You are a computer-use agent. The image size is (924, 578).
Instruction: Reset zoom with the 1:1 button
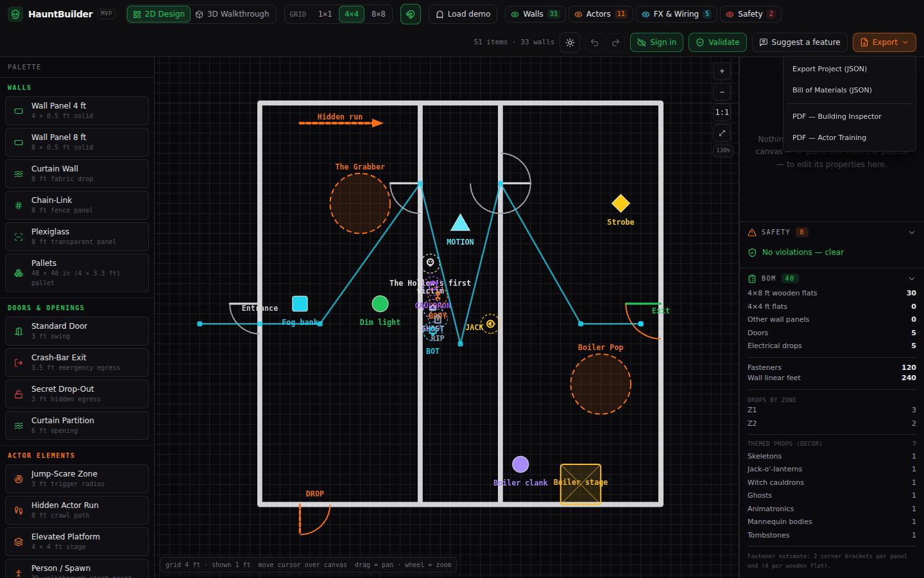[x=722, y=112]
